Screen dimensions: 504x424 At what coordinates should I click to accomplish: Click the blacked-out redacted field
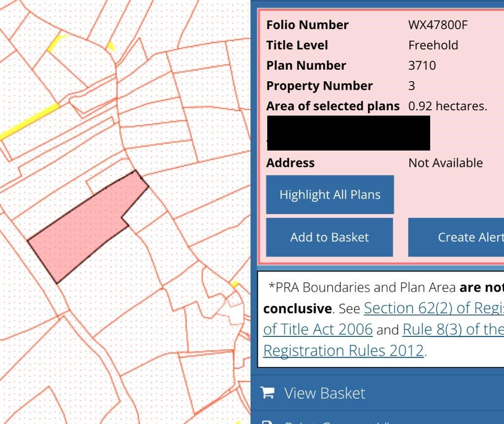click(x=348, y=133)
